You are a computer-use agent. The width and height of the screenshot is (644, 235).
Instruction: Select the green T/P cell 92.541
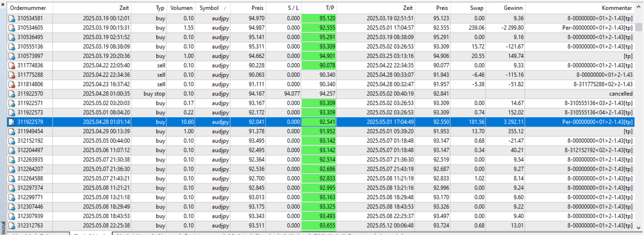coord(320,122)
